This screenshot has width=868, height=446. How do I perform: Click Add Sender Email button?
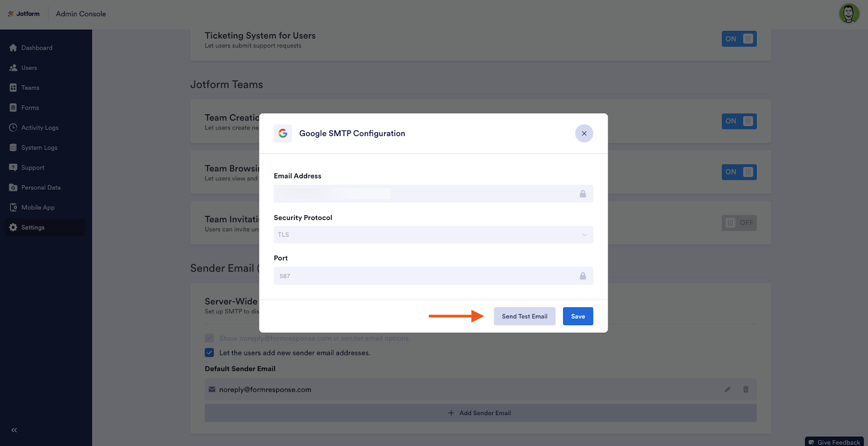(480, 413)
